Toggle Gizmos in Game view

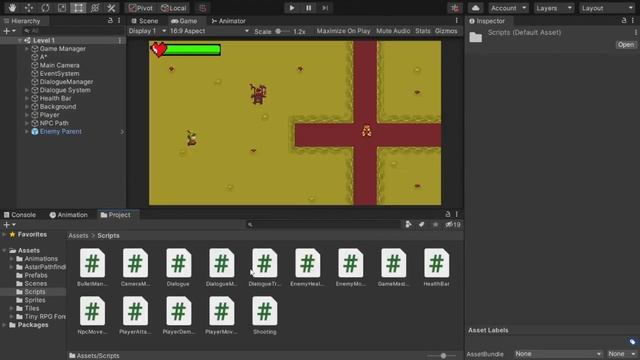click(x=446, y=31)
